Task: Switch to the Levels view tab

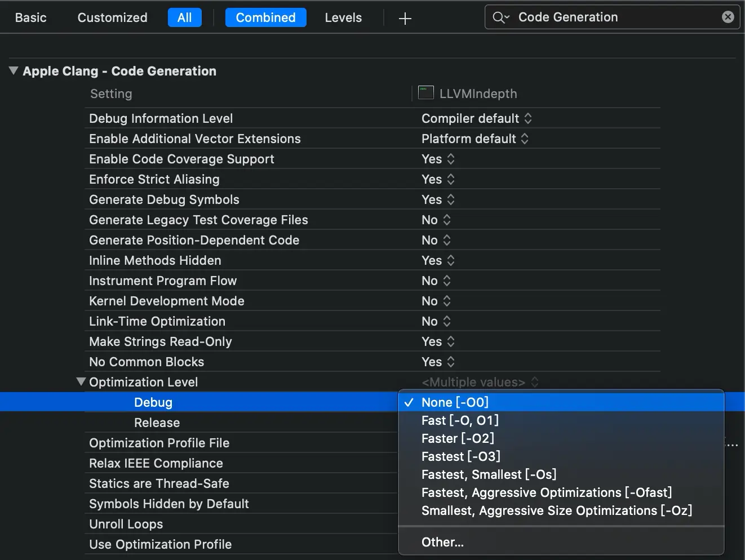Action: coord(343,17)
